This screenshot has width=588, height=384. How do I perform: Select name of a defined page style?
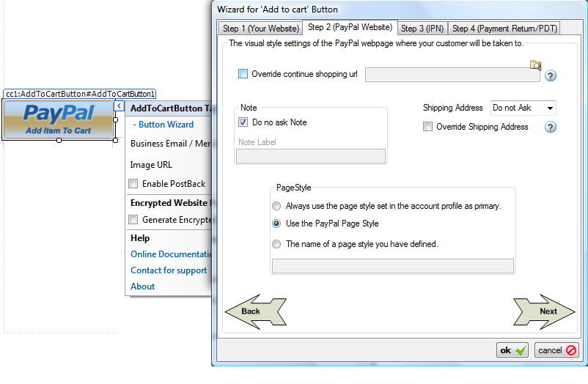click(x=276, y=244)
